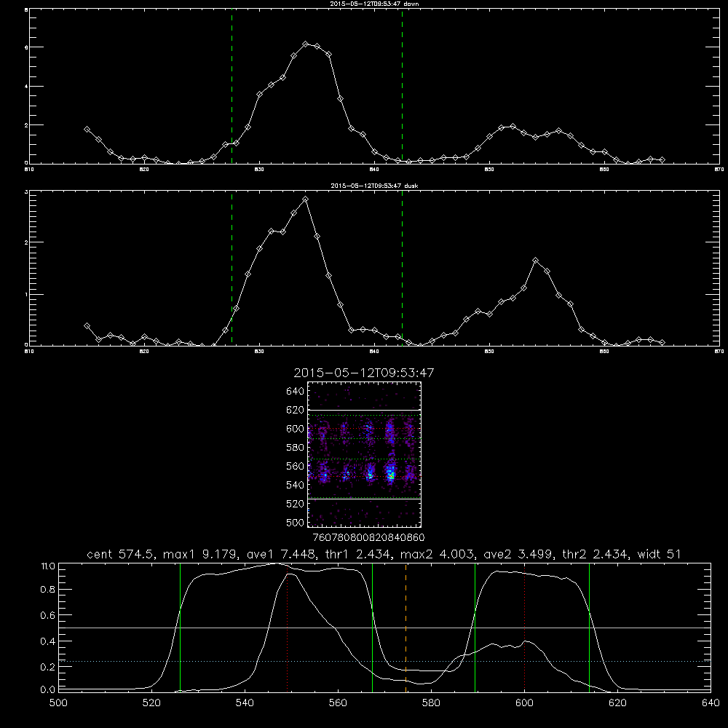This screenshot has width=728, height=728.
Task: Click the secondary peak diamond near 854 in dusk plot
Action: (x=535, y=261)
